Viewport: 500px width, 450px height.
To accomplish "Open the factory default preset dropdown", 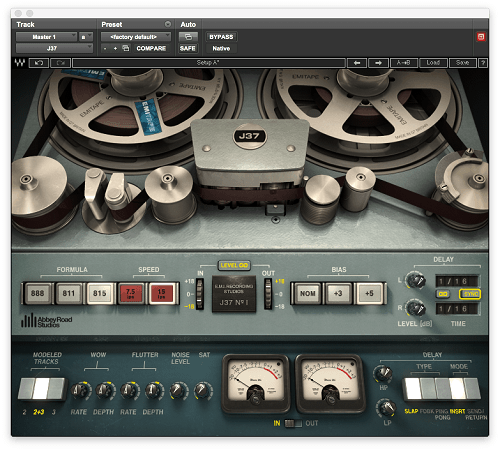I will pyautogui.click(x=136, y=37).
